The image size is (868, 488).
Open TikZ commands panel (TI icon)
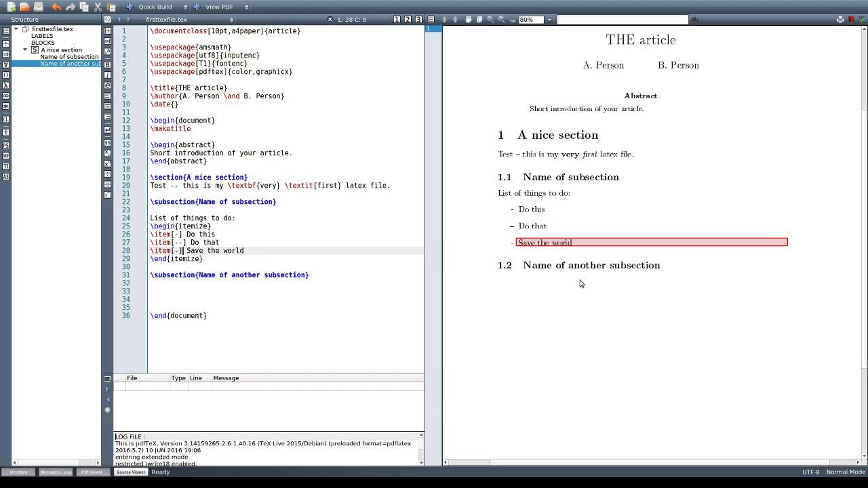pyautogui.click(x=5, y=166)
